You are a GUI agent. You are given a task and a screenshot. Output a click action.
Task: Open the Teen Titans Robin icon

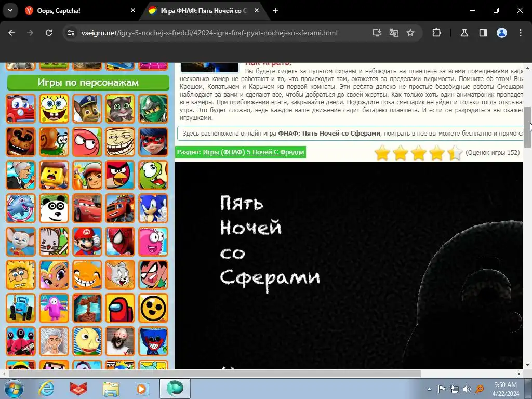point(153,275)
